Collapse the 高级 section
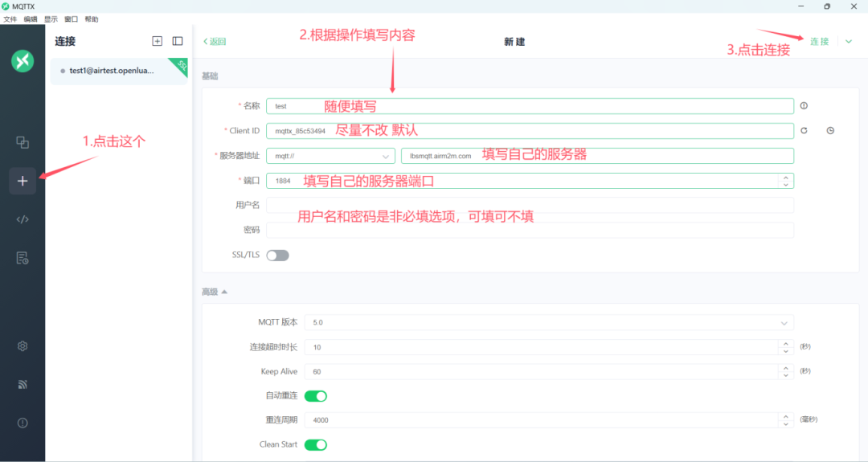 coord(215,292)
